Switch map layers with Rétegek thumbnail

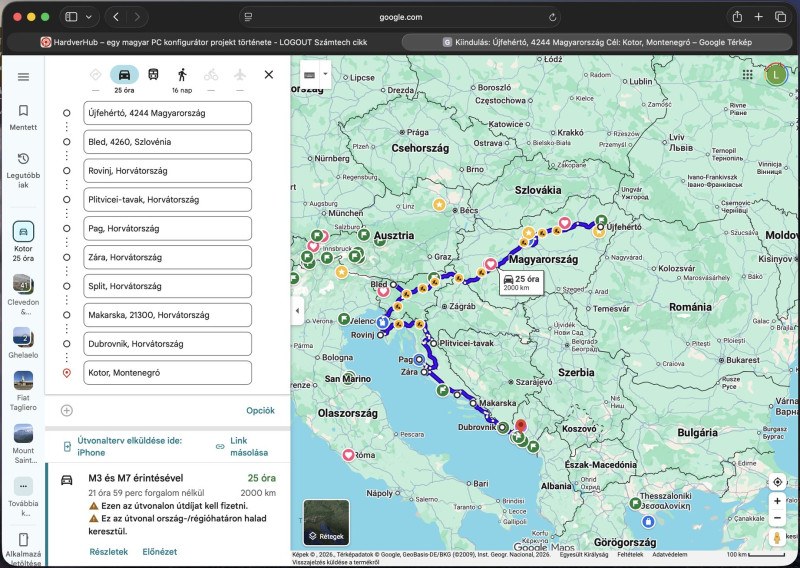327,523
